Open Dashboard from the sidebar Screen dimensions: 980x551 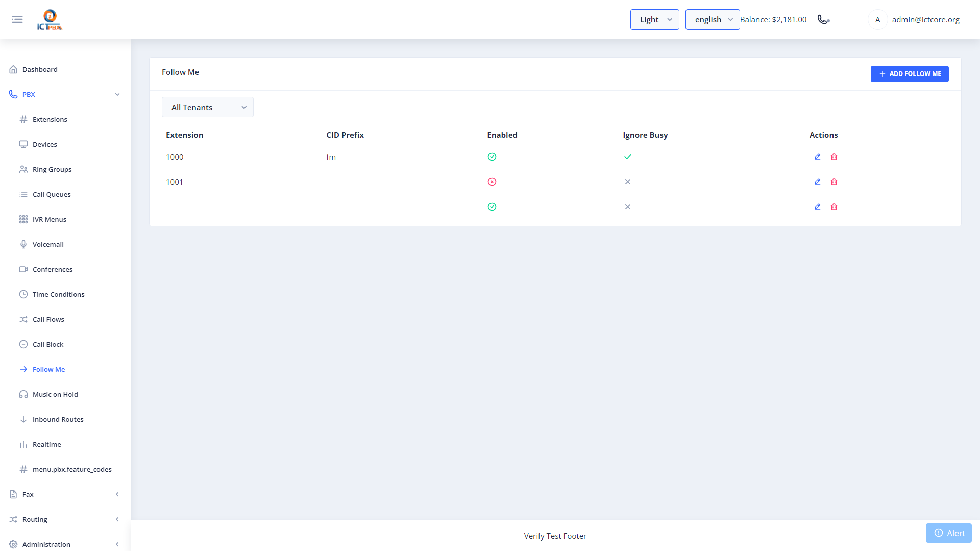[x=65, y=69]
